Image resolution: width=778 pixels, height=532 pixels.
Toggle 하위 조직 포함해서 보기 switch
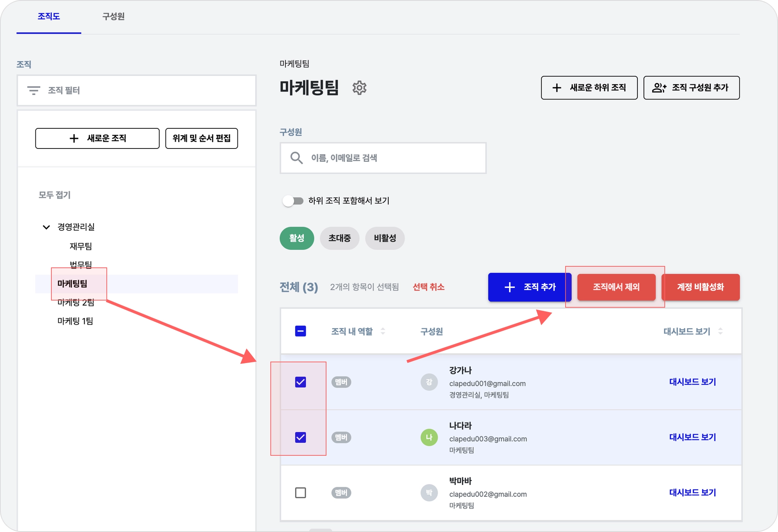pyautogui.click(x=293, y=201)
